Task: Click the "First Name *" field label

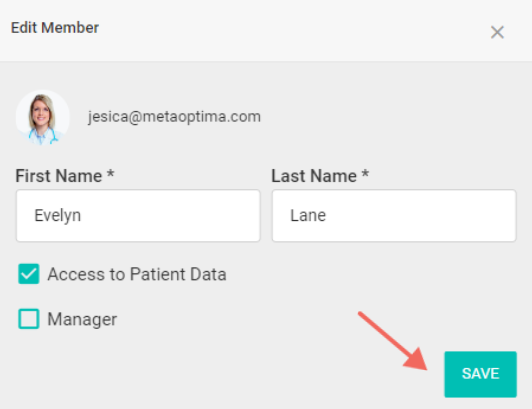Action: 65,176
